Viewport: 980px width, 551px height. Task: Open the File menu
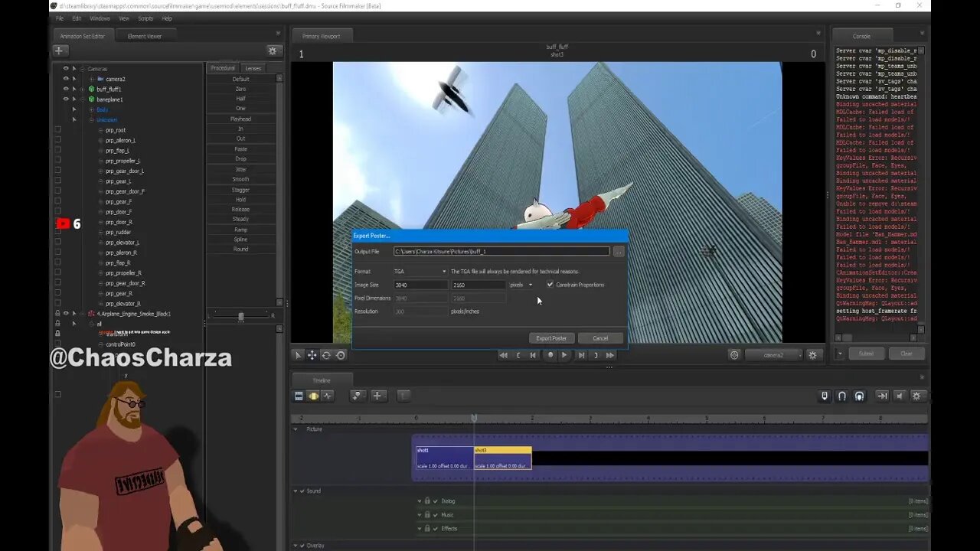pos(60,18)
